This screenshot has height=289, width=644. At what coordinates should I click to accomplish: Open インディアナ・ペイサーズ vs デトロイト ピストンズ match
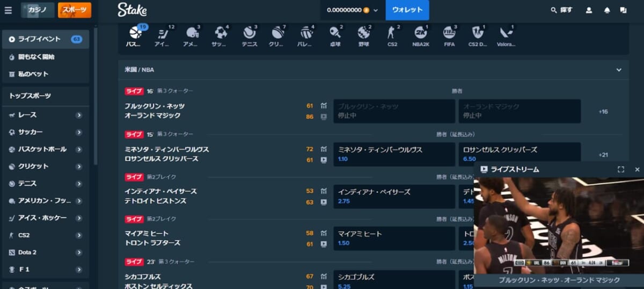coord(161,197)
